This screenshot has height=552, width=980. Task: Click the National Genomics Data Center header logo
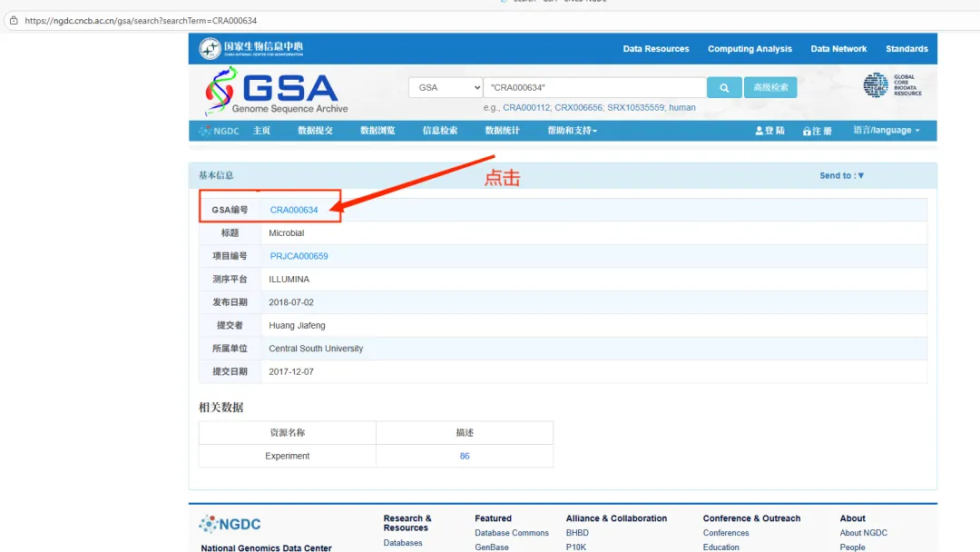pos(251,48)
